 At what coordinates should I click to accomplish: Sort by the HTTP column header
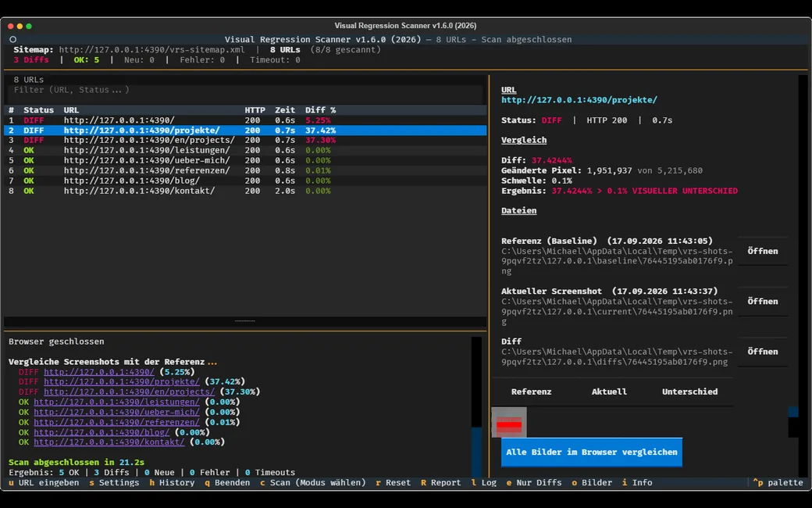(255, 110)
